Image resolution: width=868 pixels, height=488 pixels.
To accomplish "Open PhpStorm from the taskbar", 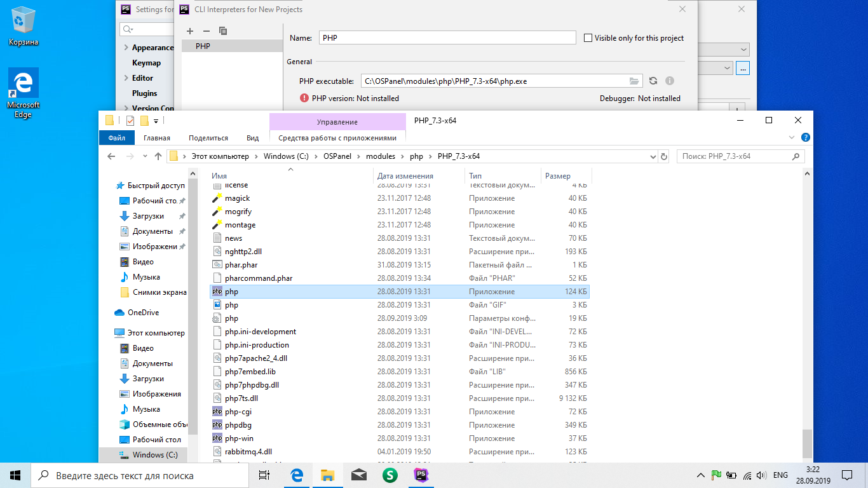I will point(421,475).
